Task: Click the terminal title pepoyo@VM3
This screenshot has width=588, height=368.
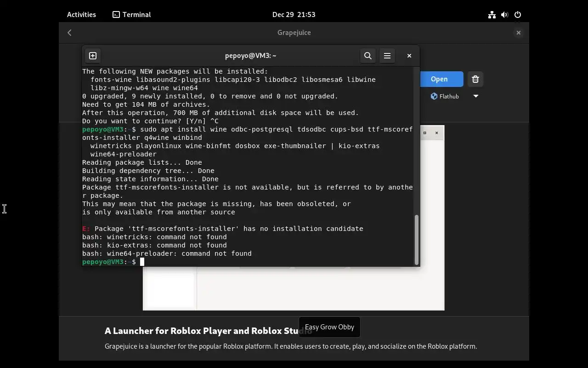Action: (x=251, y=56)
